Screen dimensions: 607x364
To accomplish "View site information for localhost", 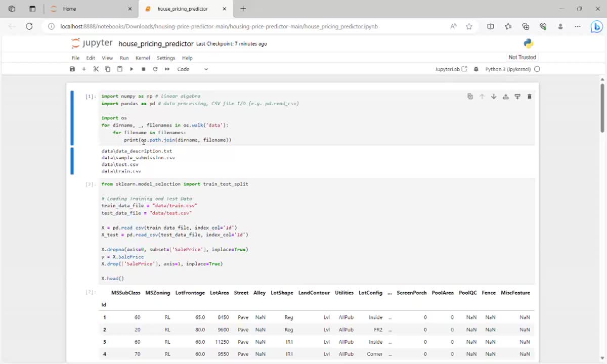I will coord(52,26).
